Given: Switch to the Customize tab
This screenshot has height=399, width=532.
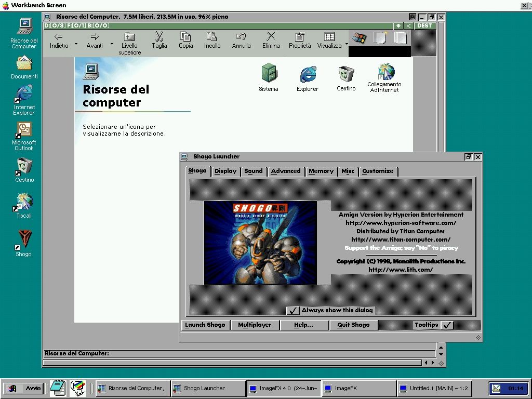Looking at the screenshot, I should coord(378,171).
